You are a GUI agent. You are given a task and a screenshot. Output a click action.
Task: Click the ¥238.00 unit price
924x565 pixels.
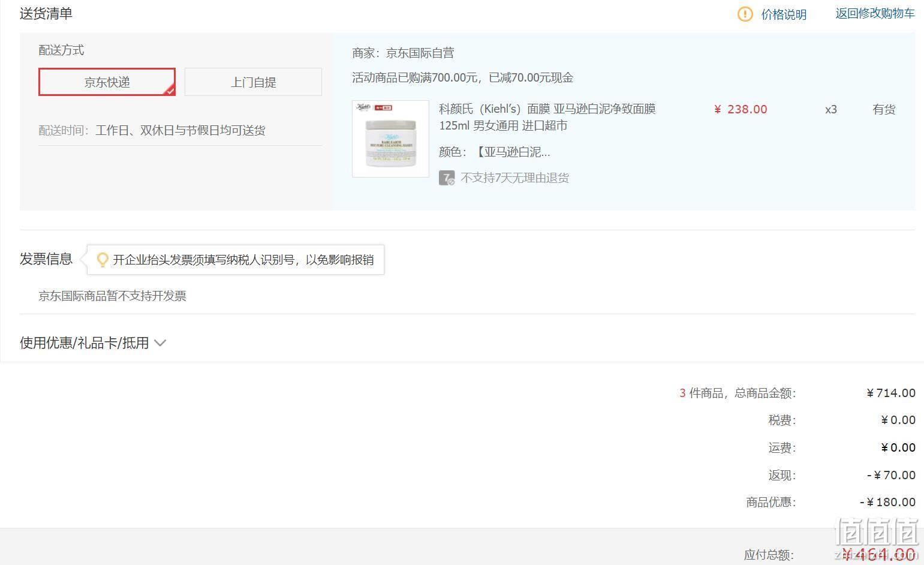[741, 109]
